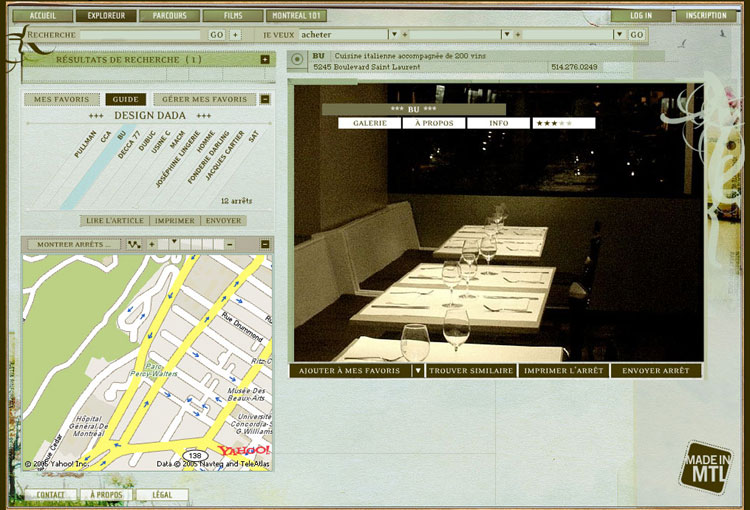Click Envoyer arrêt
Screen dimensions: 750x510
656,371
